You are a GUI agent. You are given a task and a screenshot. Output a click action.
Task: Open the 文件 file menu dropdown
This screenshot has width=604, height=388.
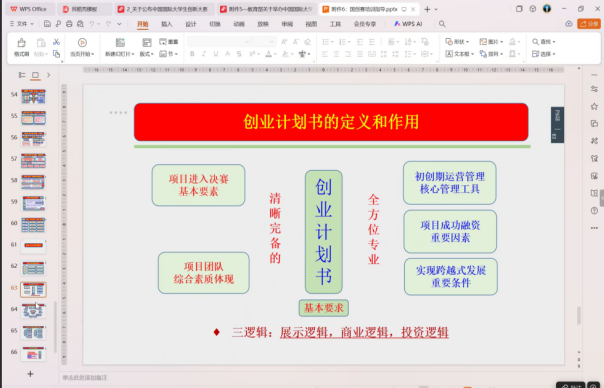[x=22, y=24]
